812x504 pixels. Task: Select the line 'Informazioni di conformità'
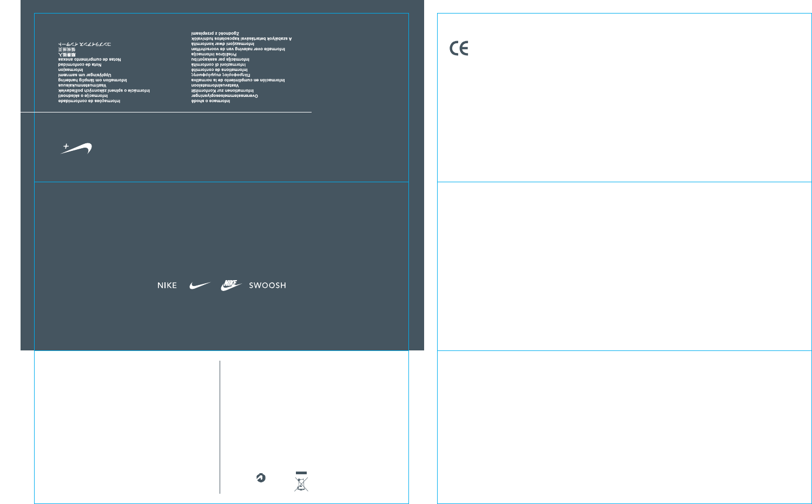point(219,64)
